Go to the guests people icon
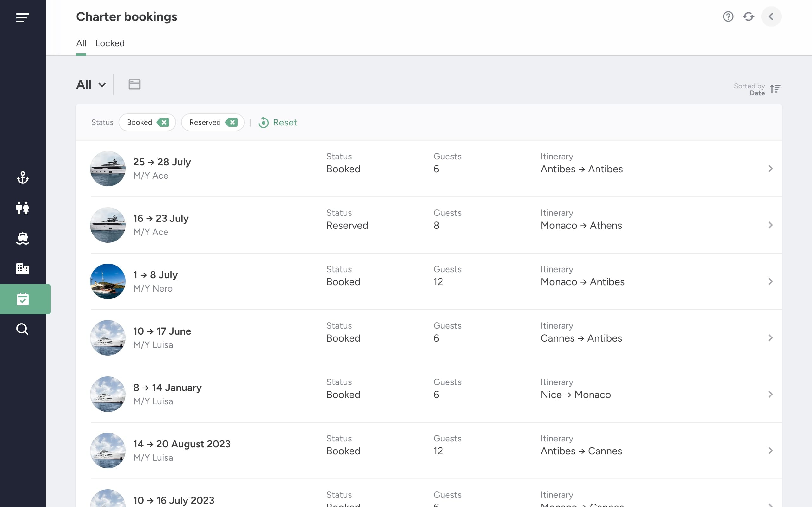 (x=23, y=208)
